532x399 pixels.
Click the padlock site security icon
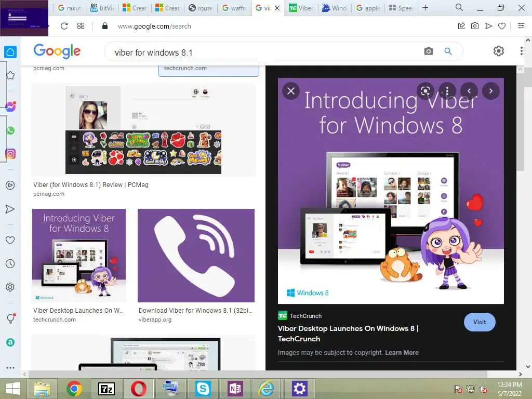[105, 26]
